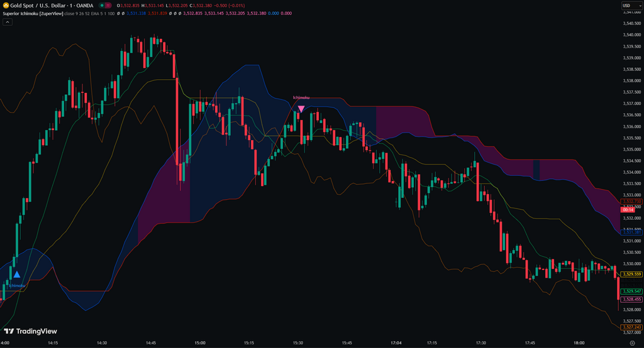Click the 15:30 time axis label
This screenshot has height=348, width=644.
(297, 343)
